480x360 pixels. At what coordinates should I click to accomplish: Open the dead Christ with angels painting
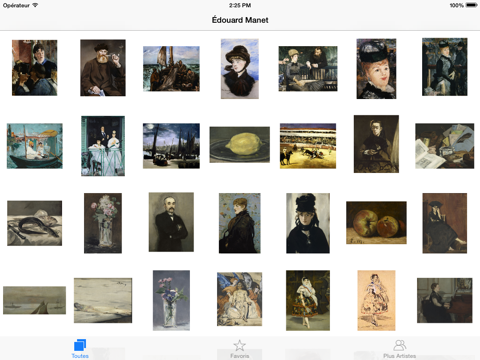click(239, 299)
